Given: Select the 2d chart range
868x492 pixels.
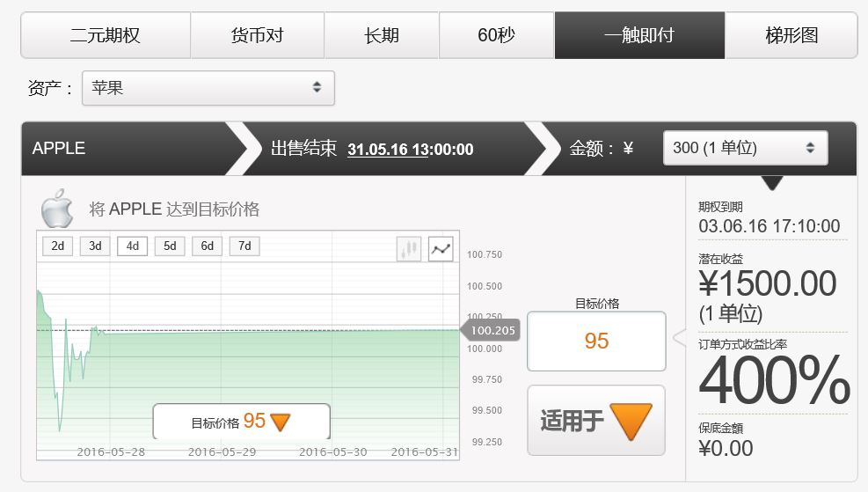Looking at the screenshot, I should point(57,246).
